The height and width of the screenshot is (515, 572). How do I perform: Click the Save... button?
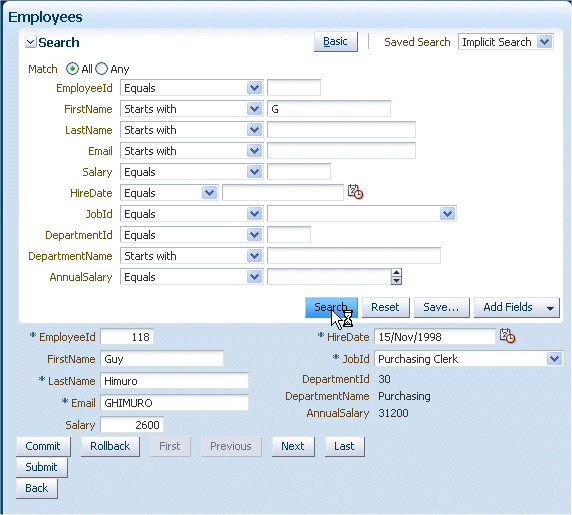tap(441, 307)
